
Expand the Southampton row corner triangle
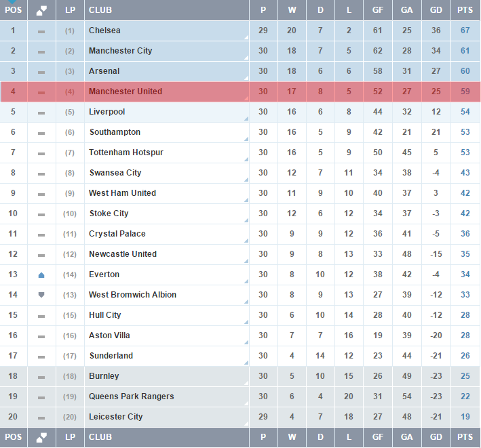[246, 140]
